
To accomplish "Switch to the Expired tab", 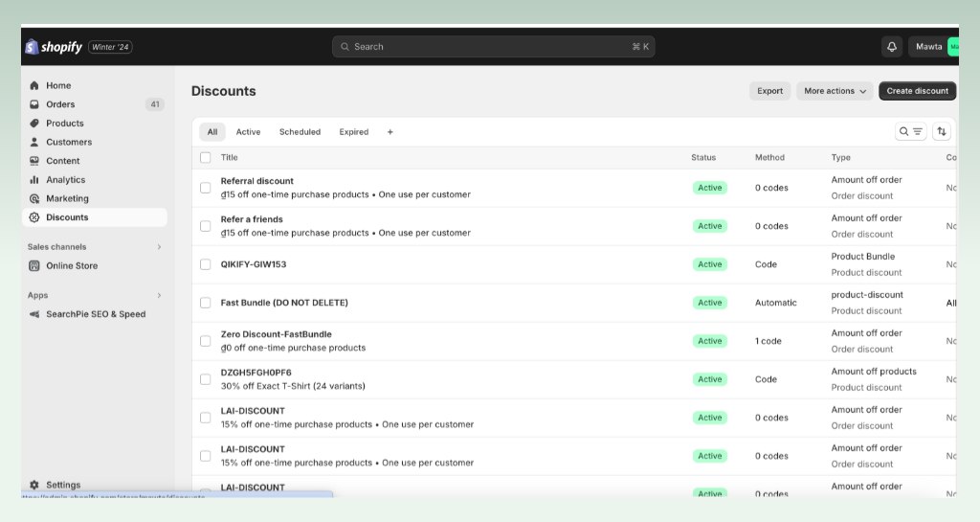I will coord(354,132).
